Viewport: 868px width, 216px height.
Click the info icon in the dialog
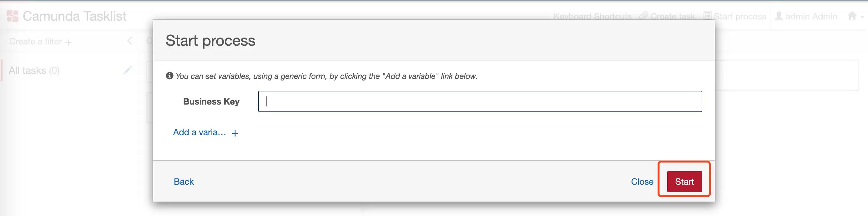(169, 76)
